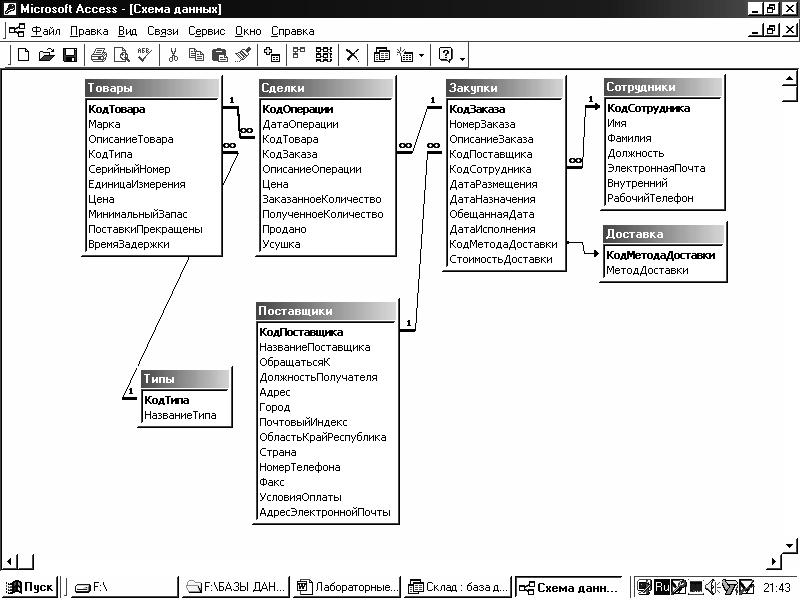Click the horizontal scrollbar right arrow
Screen dimensions: 800x600
[x=774, y=562]
